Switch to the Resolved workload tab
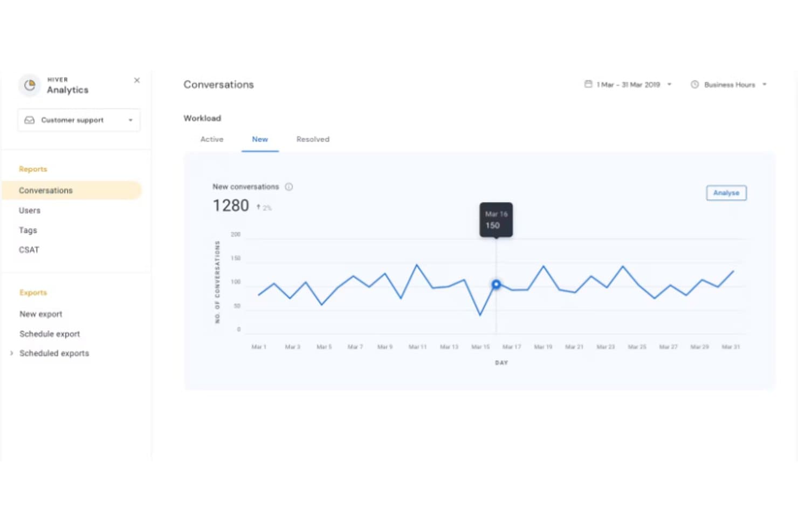 point(313,139)
